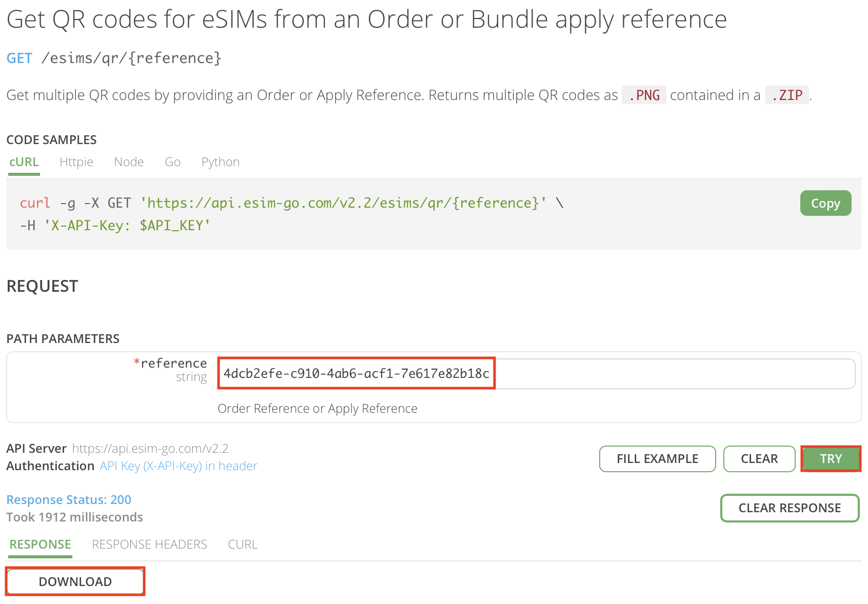The width and height of the screenshot is (868, 604).
Task: Open the RESPONSE HEADERS tab
Action: [x=149, y=545]
